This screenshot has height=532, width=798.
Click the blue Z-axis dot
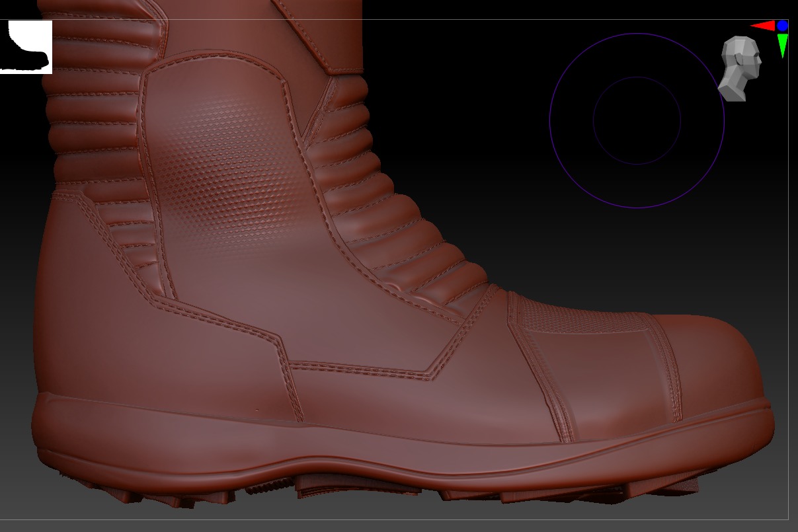pos(783,26)
